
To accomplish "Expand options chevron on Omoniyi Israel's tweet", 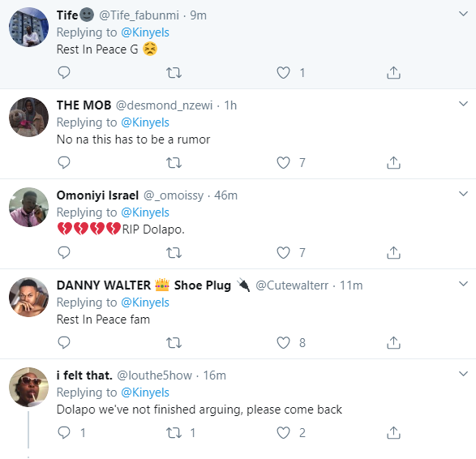I will coord(463,194).
